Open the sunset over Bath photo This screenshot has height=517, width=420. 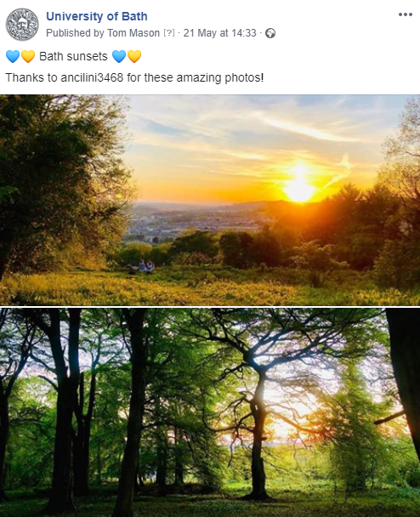[x=210, y=200]
